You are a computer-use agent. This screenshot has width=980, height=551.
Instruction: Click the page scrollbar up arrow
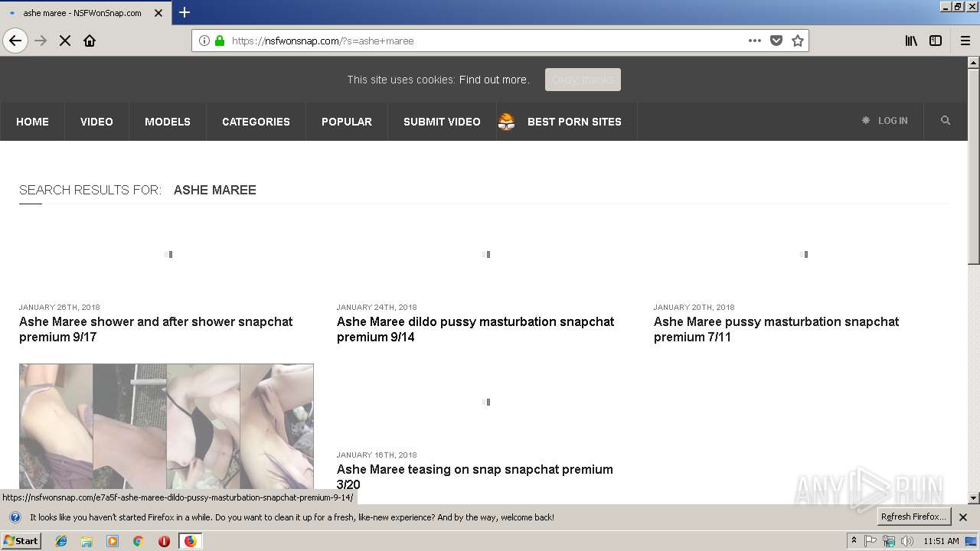pyautogui.click(x=974, y=63)
